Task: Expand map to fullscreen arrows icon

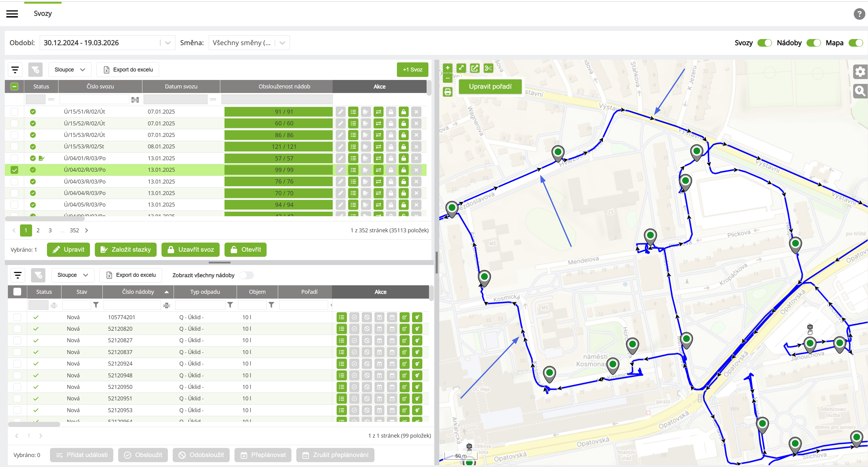Action: pyautogui.click(x=461, y=68)
